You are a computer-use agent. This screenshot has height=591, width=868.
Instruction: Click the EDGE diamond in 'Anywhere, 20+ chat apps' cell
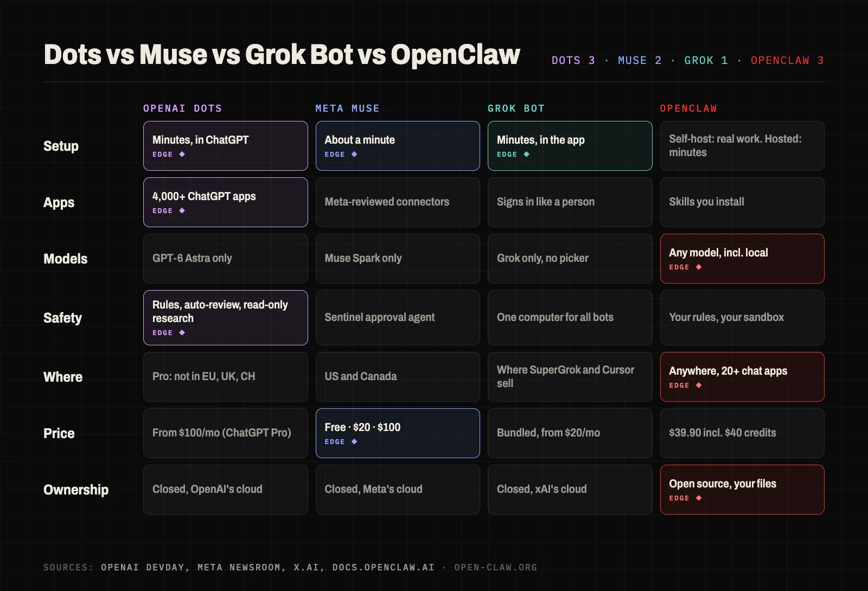699,386
